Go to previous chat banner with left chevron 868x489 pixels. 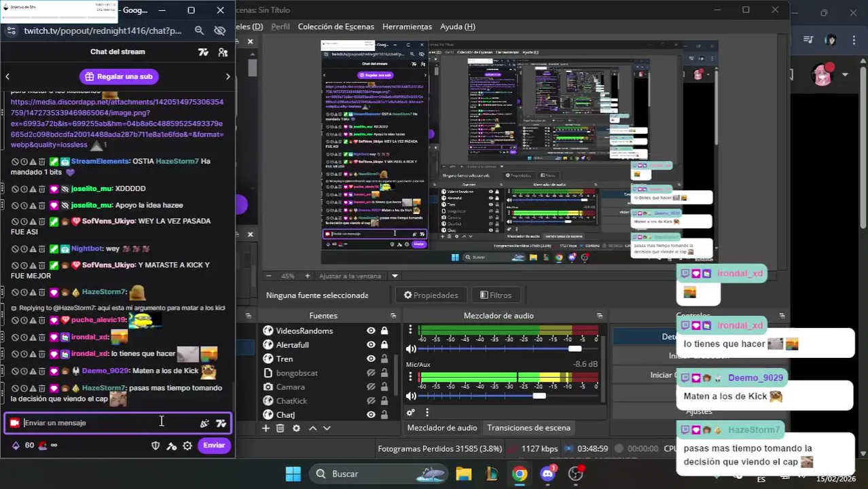(x=7, y=77)
